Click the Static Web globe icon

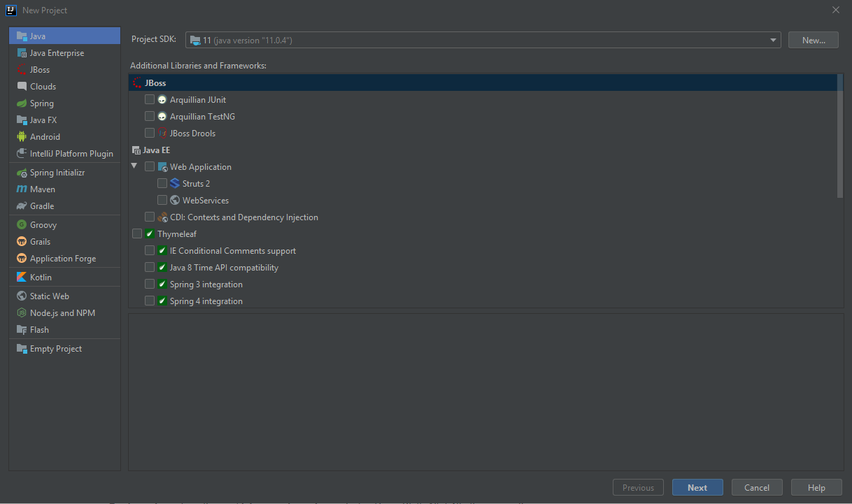click(x=22, y=296)
